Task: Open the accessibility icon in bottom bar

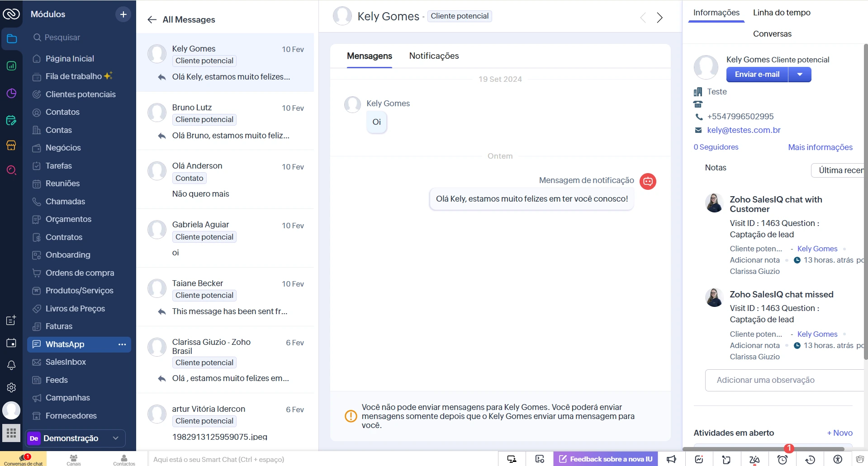Action: pos(838,459)
